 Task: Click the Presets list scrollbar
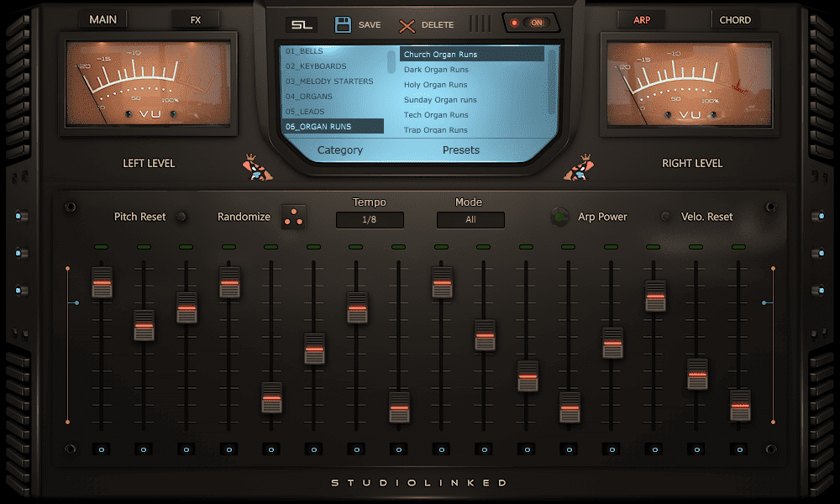pyautogui.click(x=552, y=81)
